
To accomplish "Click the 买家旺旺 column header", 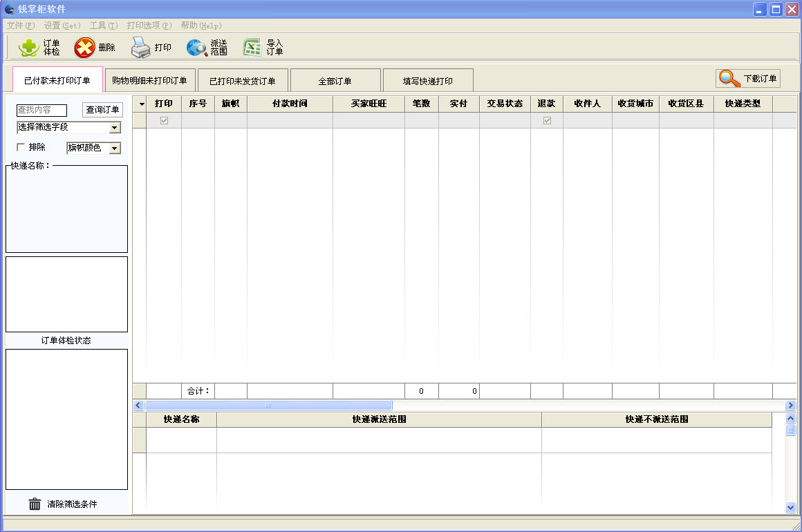I will pyautogui.click(x=369, y=104).
